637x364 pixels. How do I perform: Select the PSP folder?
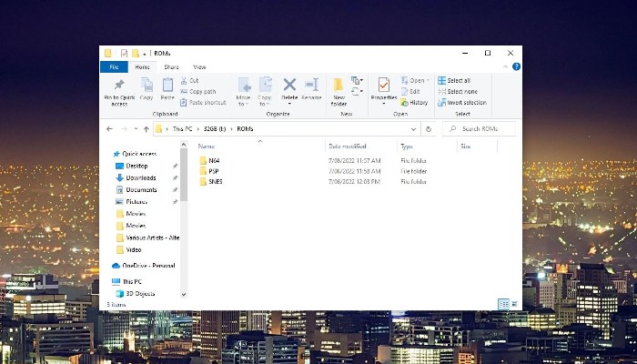209,171
